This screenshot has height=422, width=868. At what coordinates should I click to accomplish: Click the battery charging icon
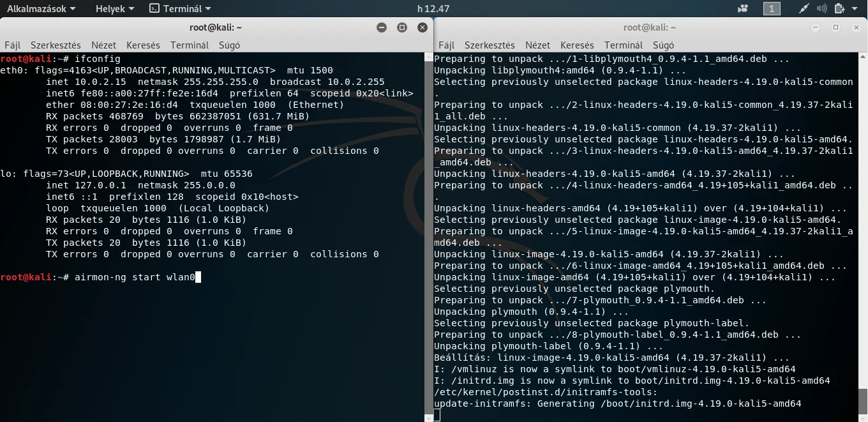839,9
